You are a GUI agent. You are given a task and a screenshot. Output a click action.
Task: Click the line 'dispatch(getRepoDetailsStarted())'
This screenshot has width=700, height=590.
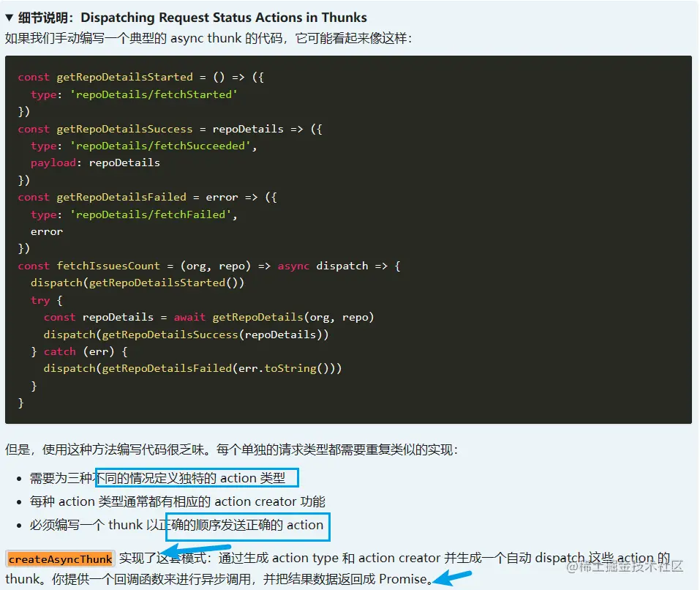point(138,283)
